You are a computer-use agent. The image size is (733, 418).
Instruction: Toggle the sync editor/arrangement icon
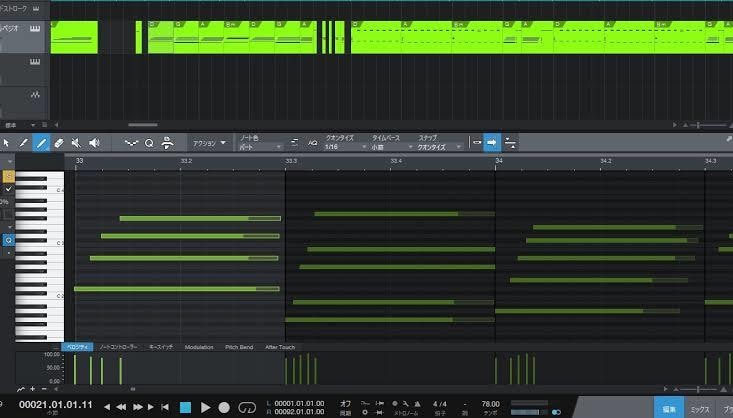pyautogui.click(x=510, y=143)
